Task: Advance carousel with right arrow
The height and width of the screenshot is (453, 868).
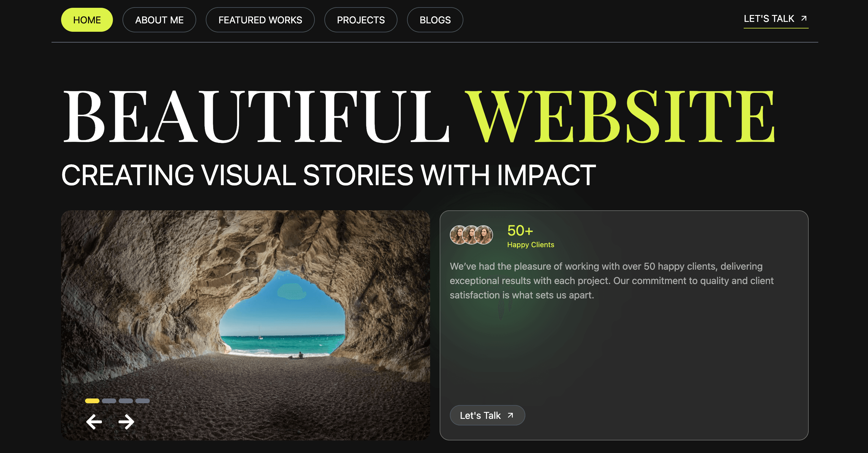Action: coord(126,422)
